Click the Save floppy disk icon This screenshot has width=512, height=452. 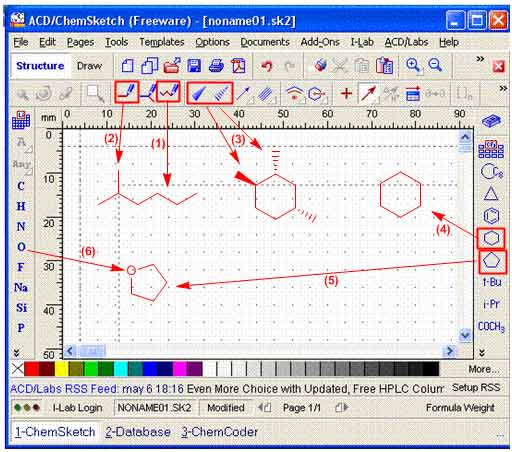194,66
